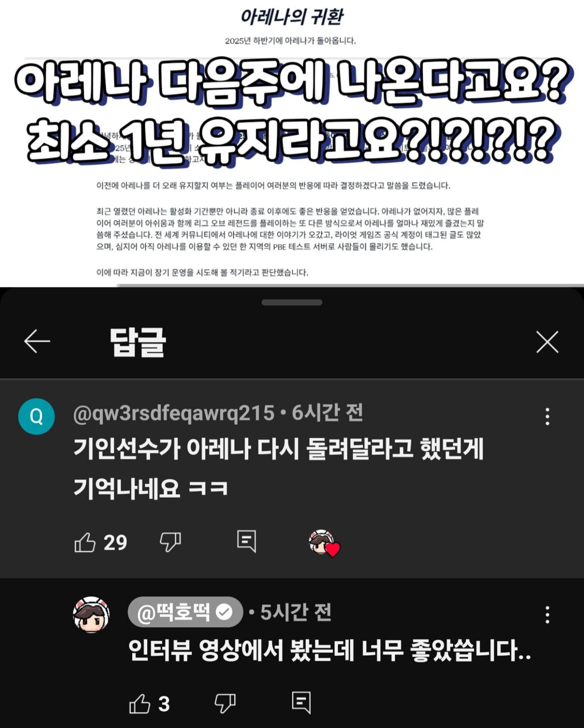Close the 답글 replies panel
The width and height of the screenshot is (584, 728).
[x=547, y=342]
